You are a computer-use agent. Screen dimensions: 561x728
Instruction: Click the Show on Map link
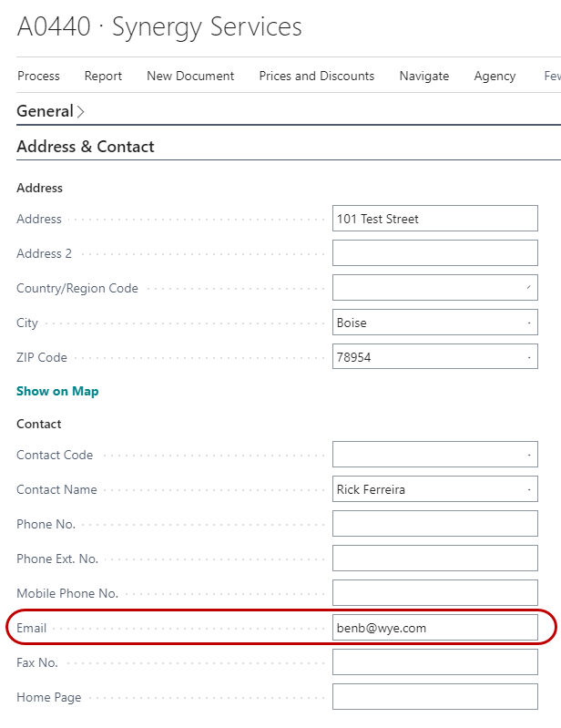tap(57, 391)
